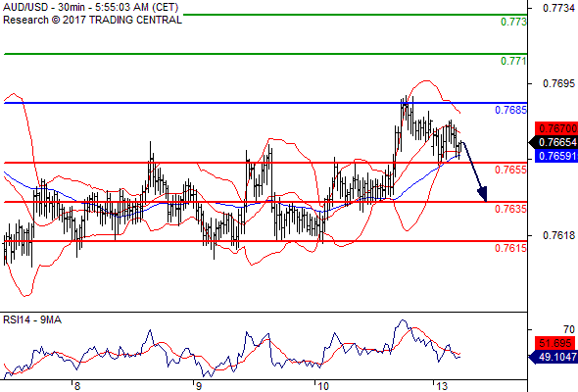Select date marker 8 on time axis
This screenshot has width=578, height=392.
click(76, 386)
